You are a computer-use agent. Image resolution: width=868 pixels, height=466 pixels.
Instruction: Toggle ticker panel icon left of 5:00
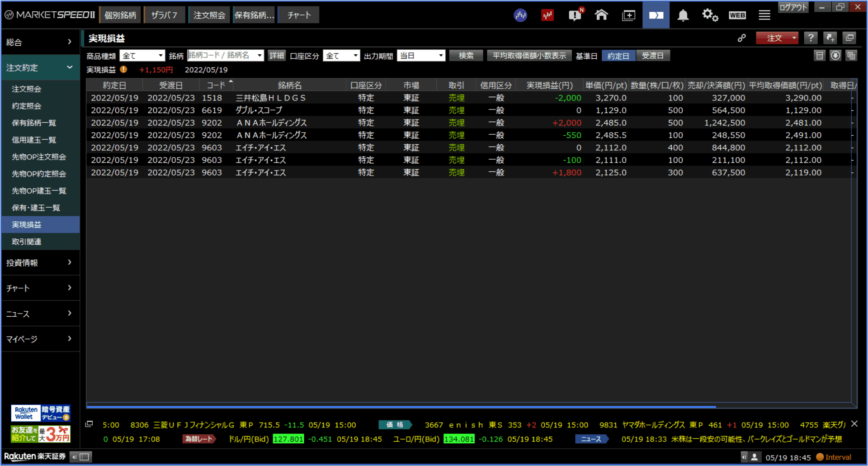[x=89, y=424]
